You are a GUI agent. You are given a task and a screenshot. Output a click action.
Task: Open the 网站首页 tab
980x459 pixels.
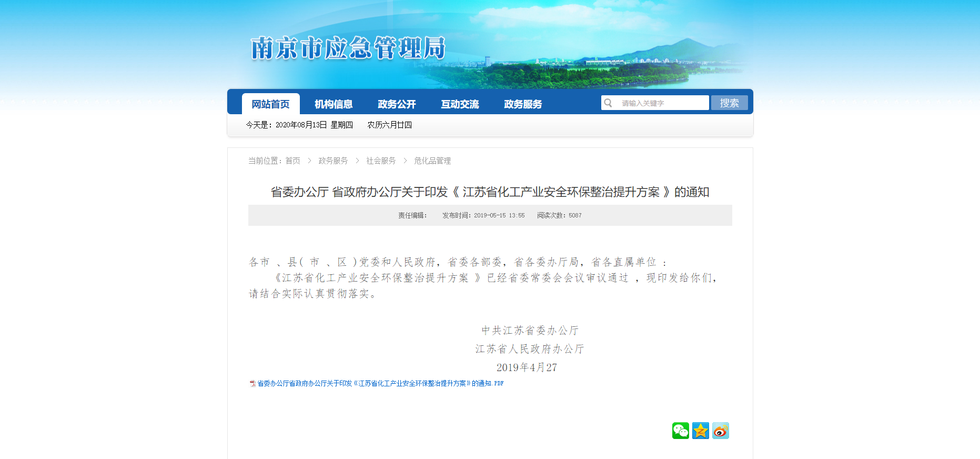270,104
